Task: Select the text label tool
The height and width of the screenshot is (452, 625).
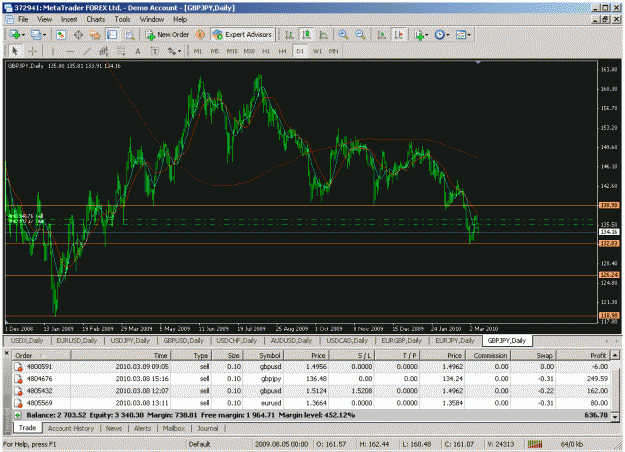Action: tap(155, 51)
